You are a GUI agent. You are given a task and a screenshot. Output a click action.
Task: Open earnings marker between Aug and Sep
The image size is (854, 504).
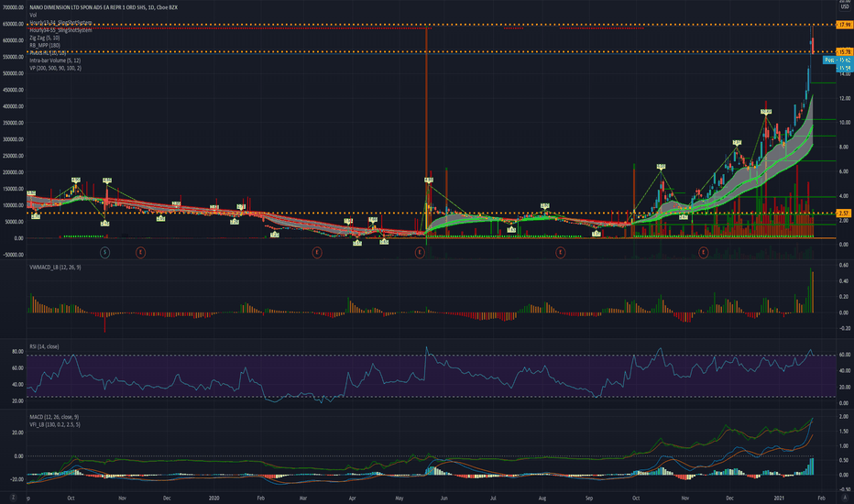coord(560,252)
